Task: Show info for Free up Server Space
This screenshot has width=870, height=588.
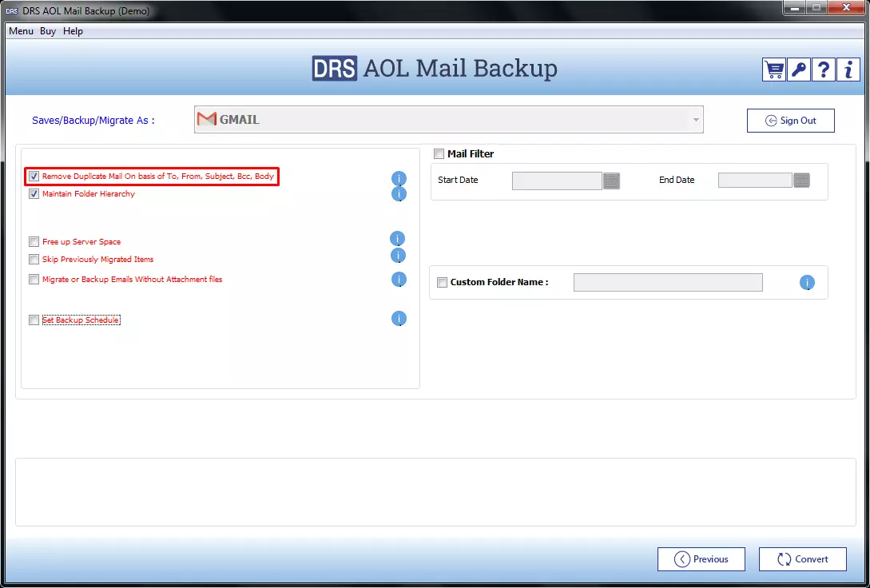Action: click(x=397, y=239)
